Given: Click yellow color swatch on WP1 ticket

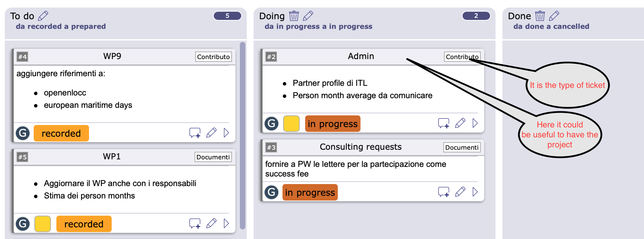Looking at the screenshot, I should [43, 224].
